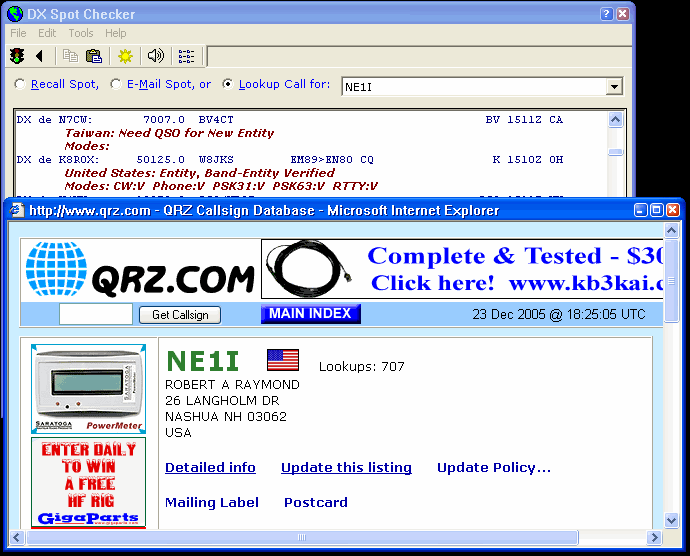Click the Lookups: 707 text
Image resolution: width=690 pixels, height=556 pixels.
click(x=361, y=366)
